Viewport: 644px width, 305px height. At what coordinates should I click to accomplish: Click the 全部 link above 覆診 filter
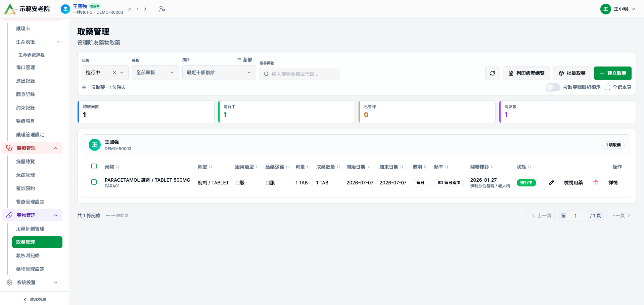pyautogui.click(x=244, y=60)
